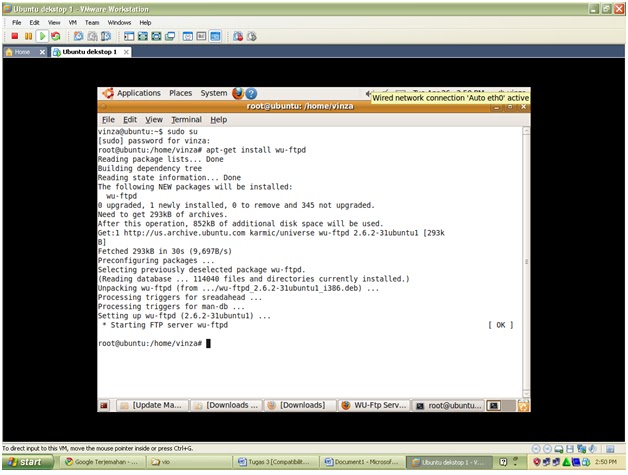
Task: Click the Unity mode toolbar icon
Action: tap(170, 36)
